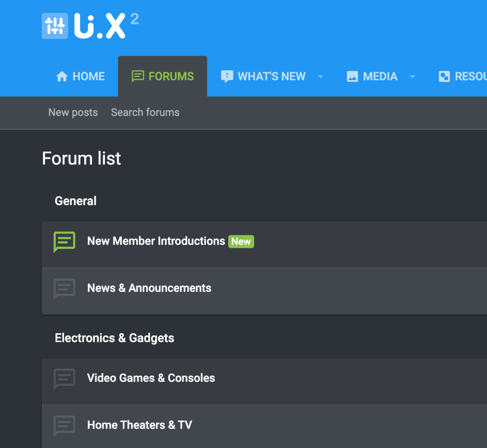
Task: Click the green New badge
Action: pyautogui.click(x=241, y=241)
